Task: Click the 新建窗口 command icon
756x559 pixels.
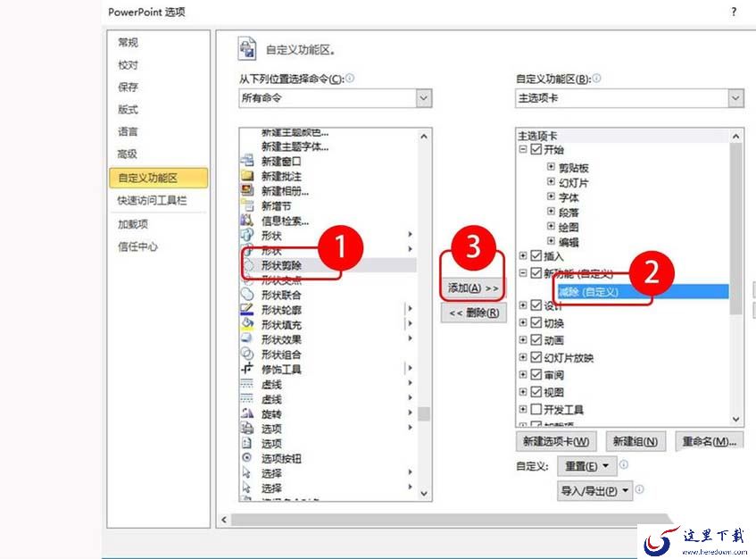Action: (247, 160)
